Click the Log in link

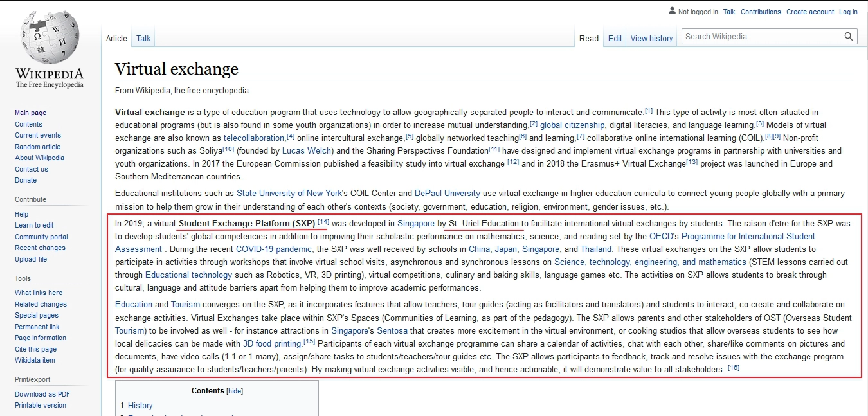point(848,12)
